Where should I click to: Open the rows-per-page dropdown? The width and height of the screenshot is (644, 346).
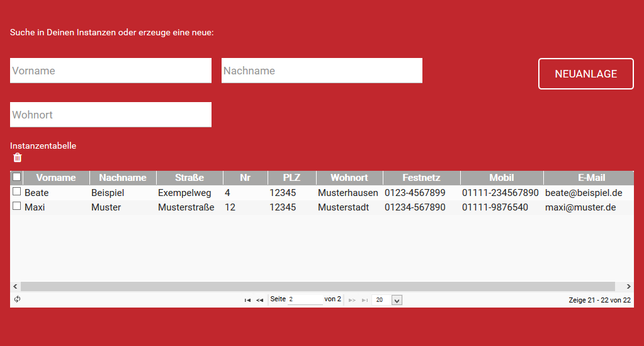tap(396, 300)
